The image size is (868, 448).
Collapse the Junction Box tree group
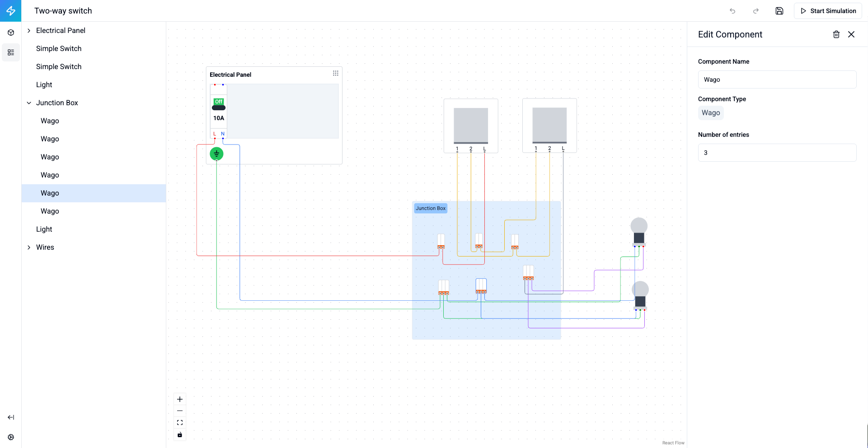[29, 103]
